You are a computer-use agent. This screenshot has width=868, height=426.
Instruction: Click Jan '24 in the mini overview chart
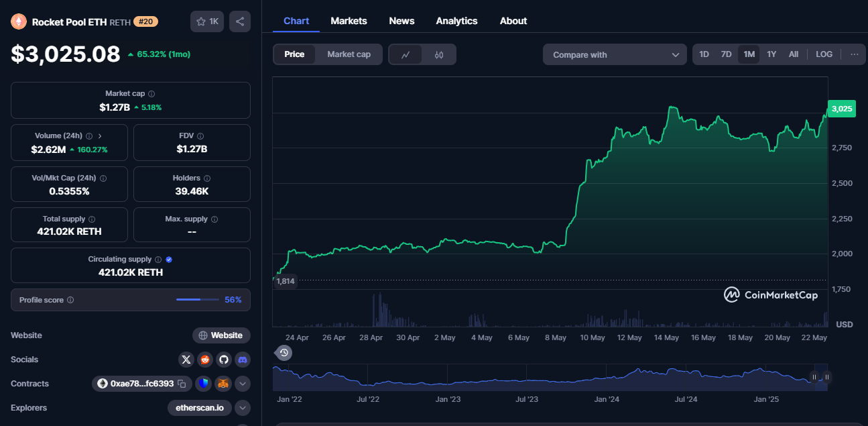point(607,399)
